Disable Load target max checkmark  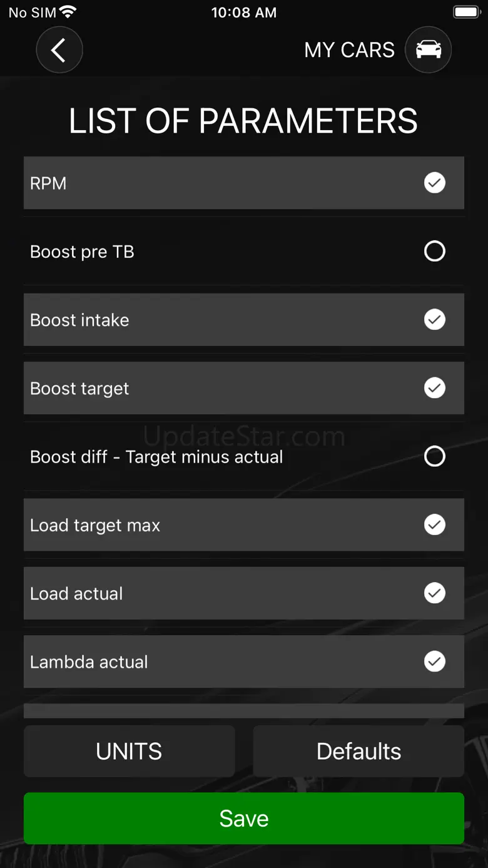click(x=434, y=524)
